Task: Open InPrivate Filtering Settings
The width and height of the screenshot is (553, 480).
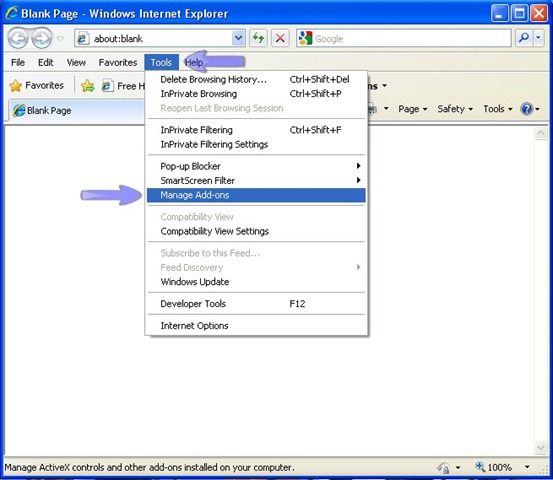Action: (256, 144)
